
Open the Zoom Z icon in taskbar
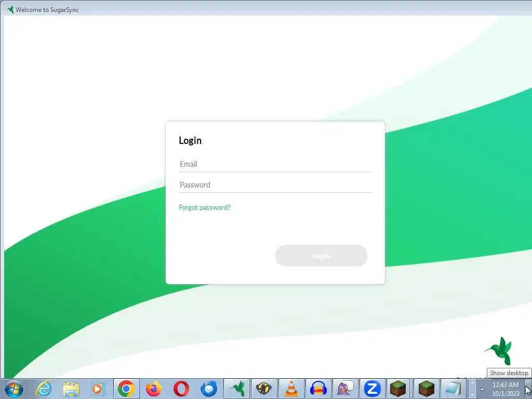(373, 389)
